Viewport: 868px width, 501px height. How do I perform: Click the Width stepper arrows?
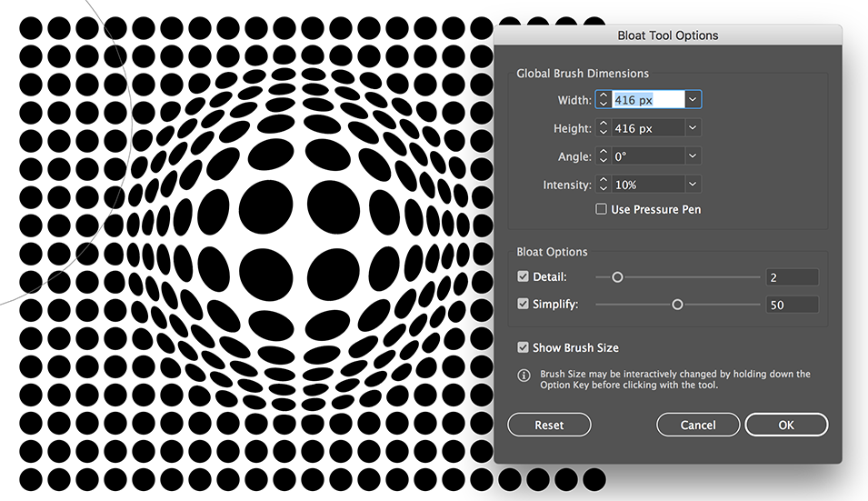[604, 100]
